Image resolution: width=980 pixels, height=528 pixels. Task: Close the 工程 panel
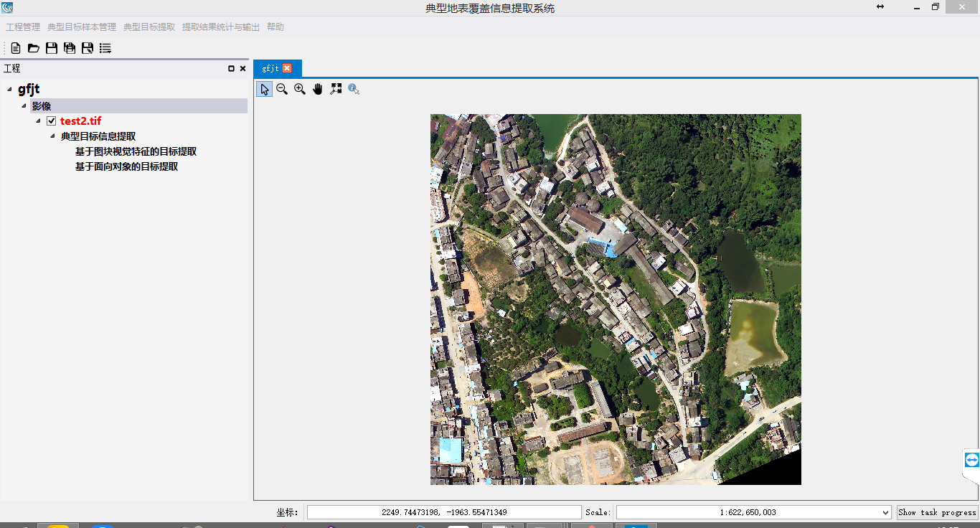click(x=242, y=69)
